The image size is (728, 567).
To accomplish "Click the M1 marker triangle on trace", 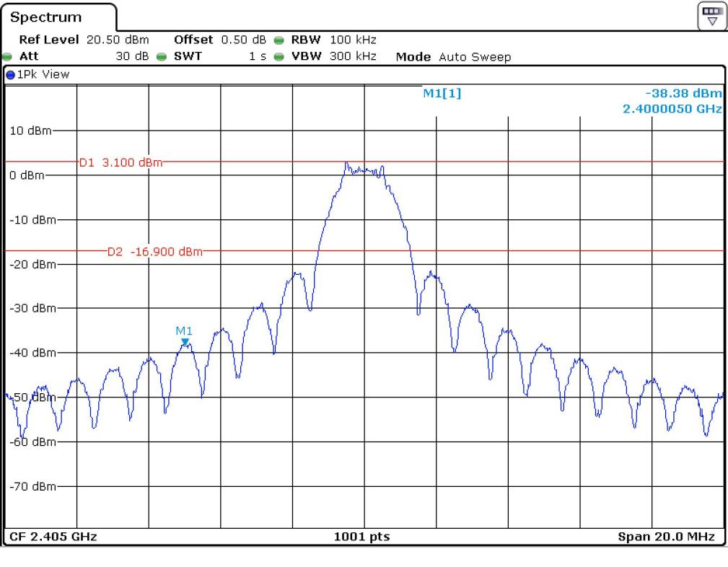I will (x=185, y=342).
